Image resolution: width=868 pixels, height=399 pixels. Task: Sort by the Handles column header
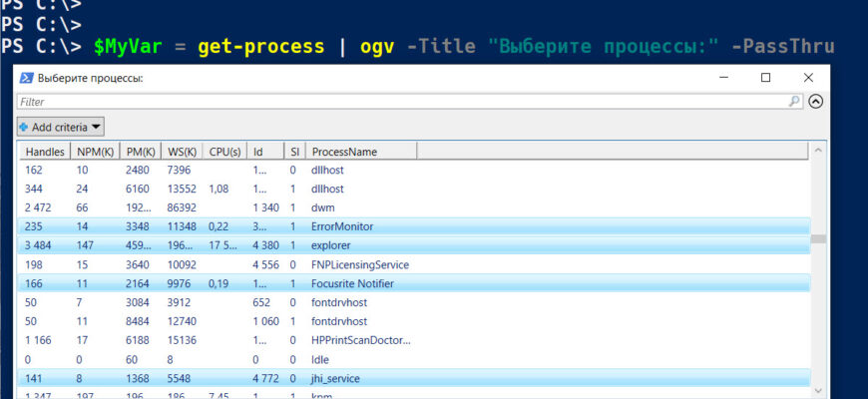(44, 152)
